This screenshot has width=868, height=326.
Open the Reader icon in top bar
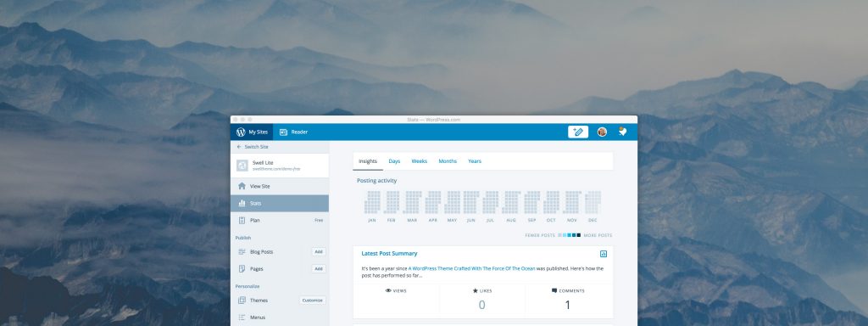283,132
